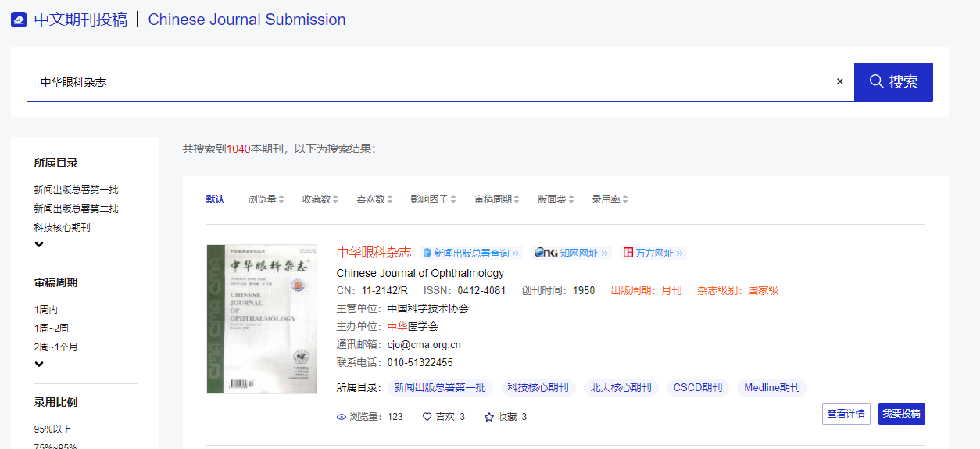Image resolution: width=980 pixels, height=449 pixels.
Task: Open the 中华眼科杂志 cover thumbnail
Action: [x=262, y=319]
